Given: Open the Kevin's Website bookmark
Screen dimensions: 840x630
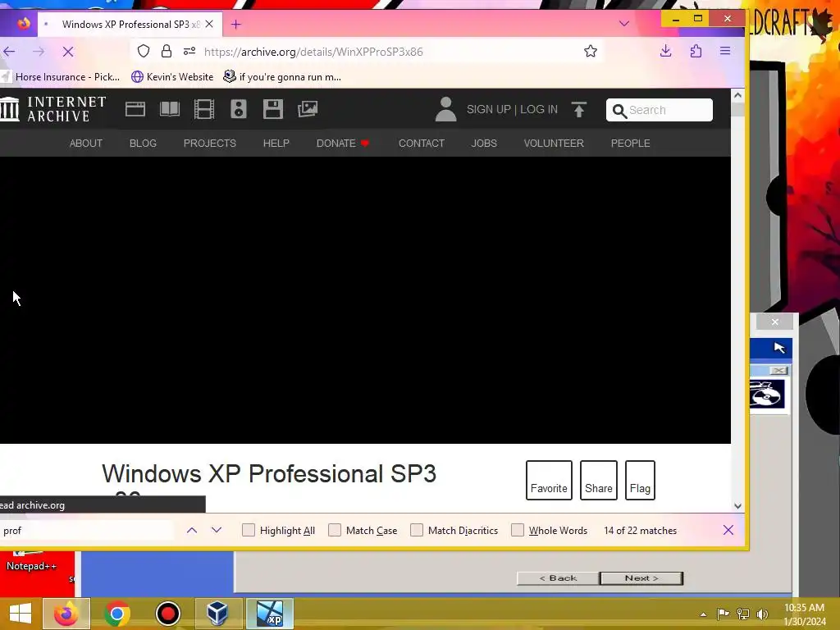Looking at the screenshot, I should tap(172, 76).
